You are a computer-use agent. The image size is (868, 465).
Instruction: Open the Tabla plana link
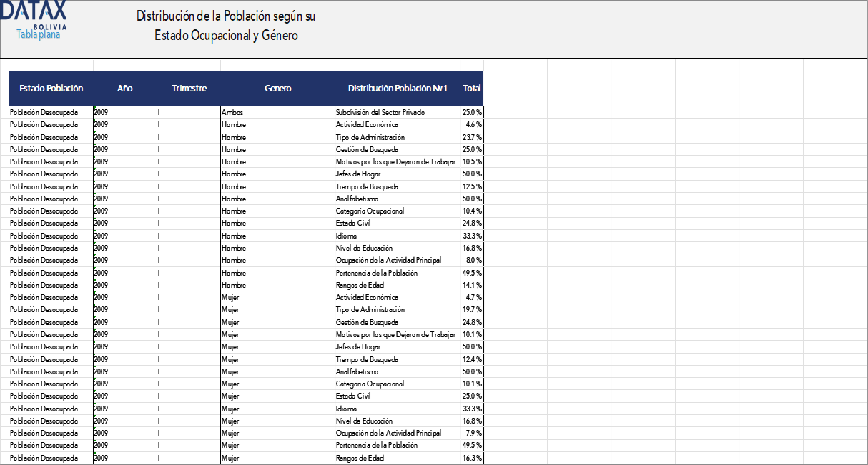coord(39,34)
